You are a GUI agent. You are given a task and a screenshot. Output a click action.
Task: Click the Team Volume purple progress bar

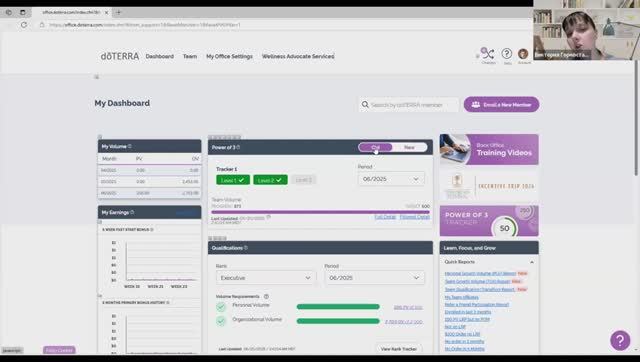[x=320, y=212]
